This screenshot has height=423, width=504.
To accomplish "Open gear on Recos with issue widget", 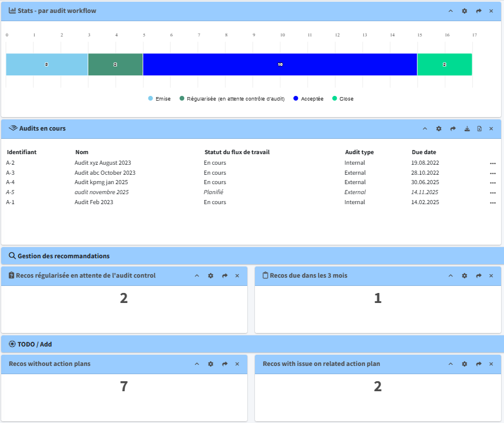I will click(465, 364).
